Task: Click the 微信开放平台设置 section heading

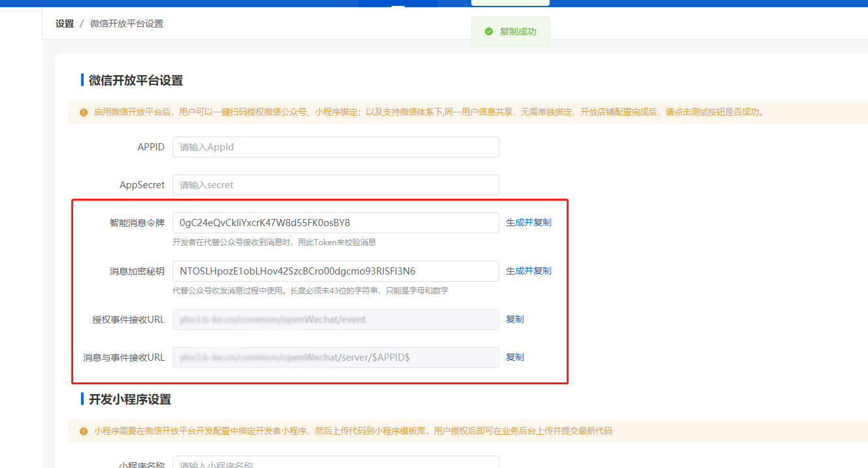Action: [136, 80]
